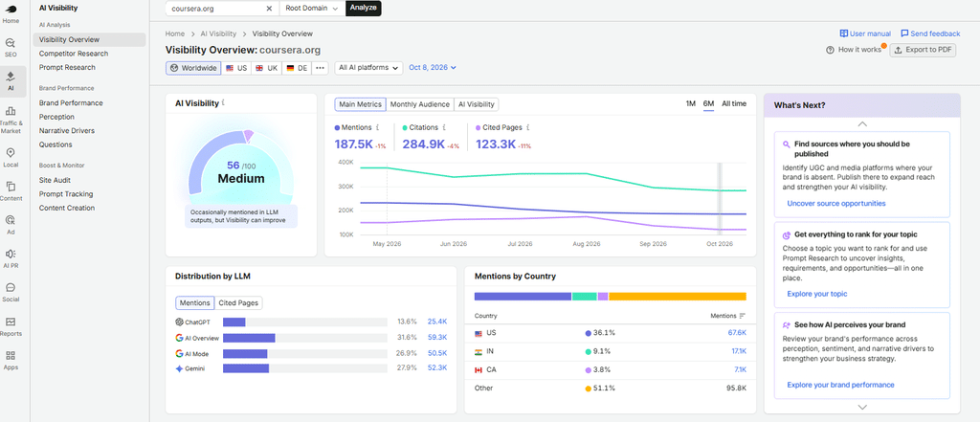
Task: Click the AI visibility score gauge
Action: (x=241, y=166)
